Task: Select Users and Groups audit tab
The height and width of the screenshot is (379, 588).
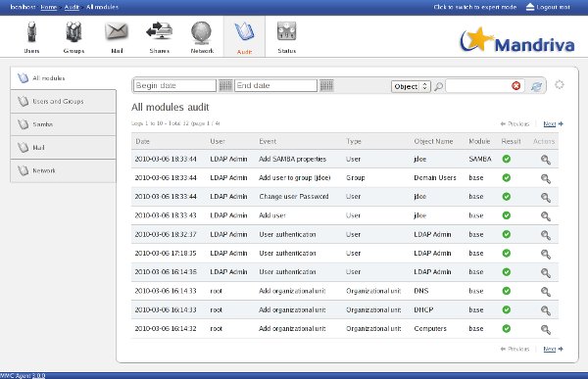Action: point(63,102)
